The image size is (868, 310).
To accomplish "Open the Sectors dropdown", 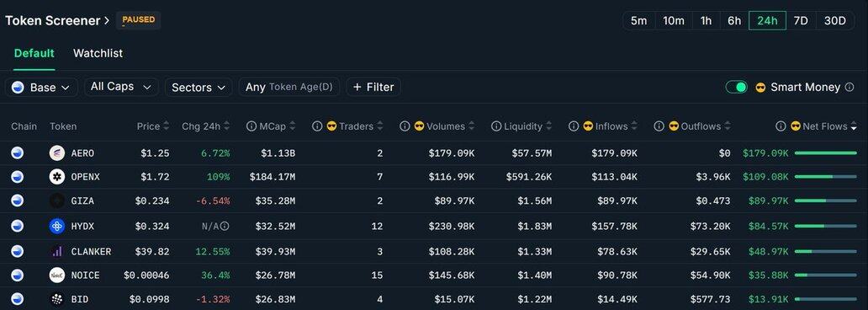I will 198,87.
